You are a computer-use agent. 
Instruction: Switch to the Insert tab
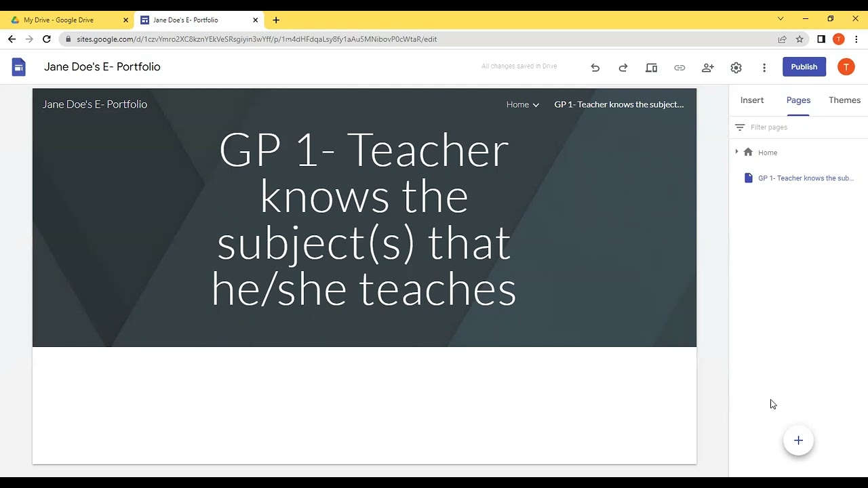pos(752,100)
